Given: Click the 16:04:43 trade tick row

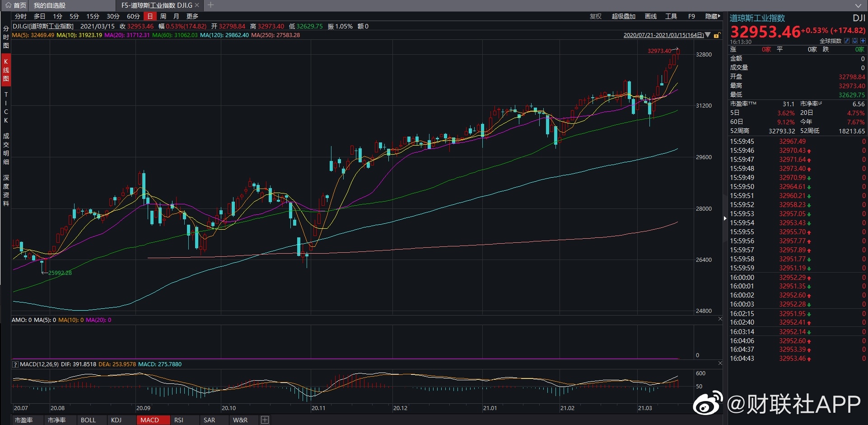Looking at the screenshot, I should (797, 359).
